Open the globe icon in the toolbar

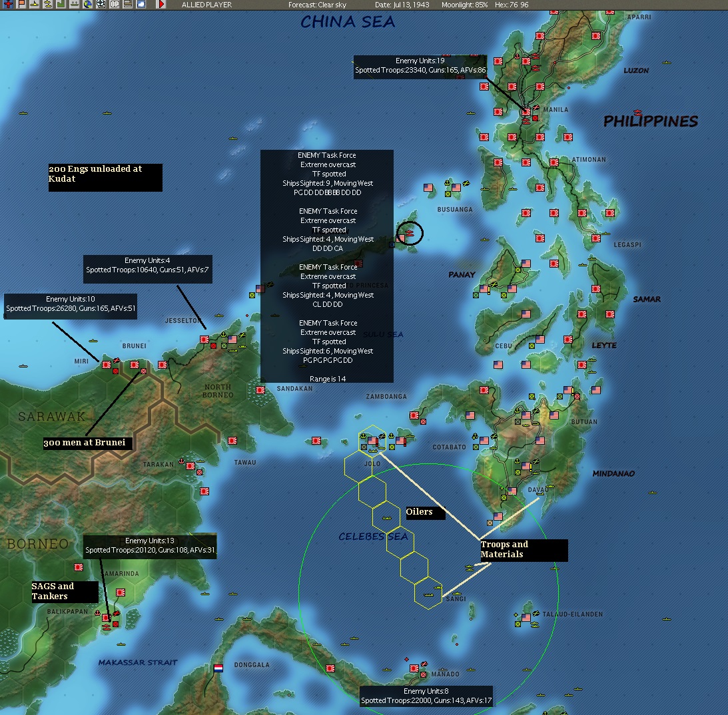pyautogui.click(x=88, y=4)
